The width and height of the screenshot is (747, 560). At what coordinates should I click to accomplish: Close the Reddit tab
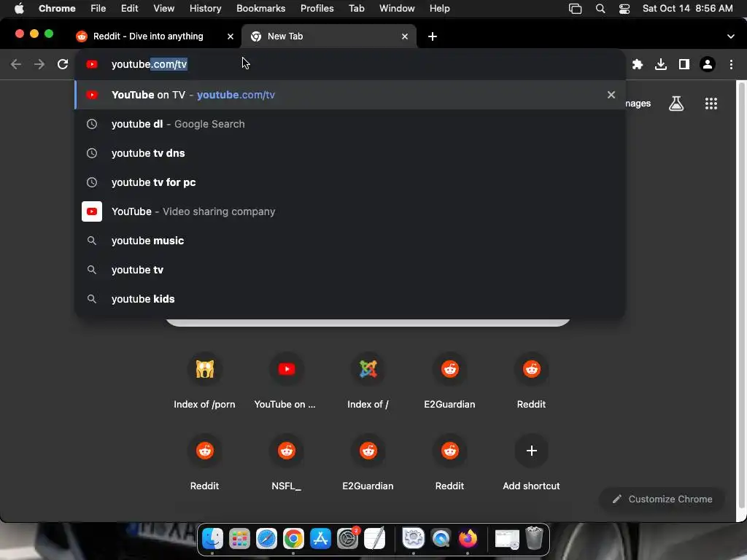coord(231,36)
